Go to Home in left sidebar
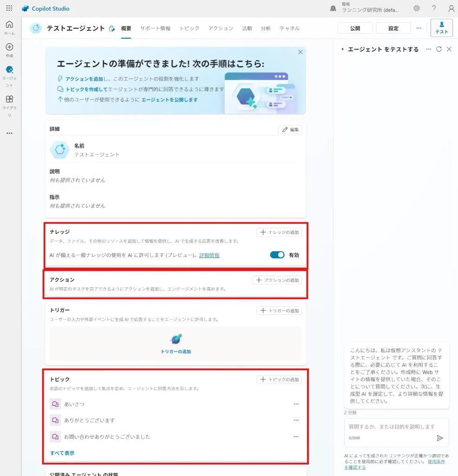This screenshot has height=476, width=458. pos(9,27)
